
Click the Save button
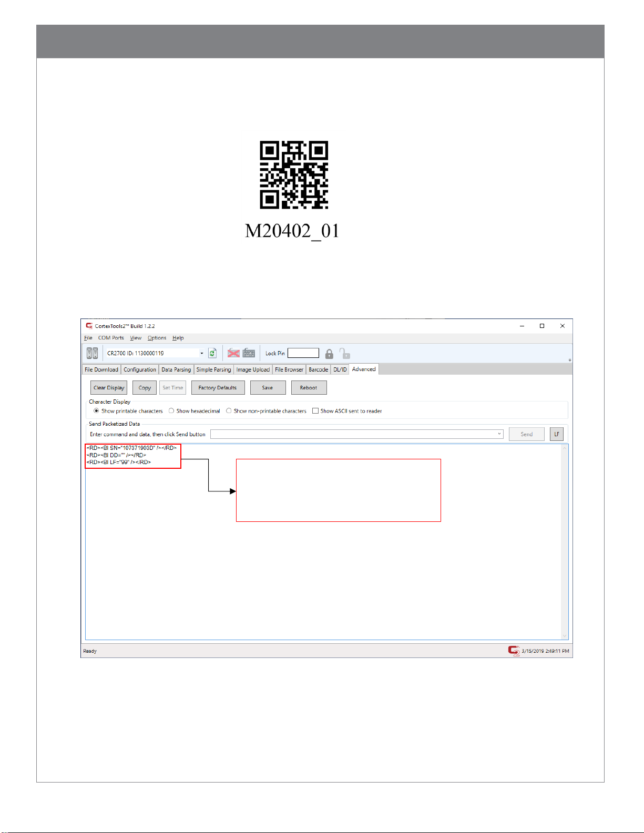coord(268,388)
